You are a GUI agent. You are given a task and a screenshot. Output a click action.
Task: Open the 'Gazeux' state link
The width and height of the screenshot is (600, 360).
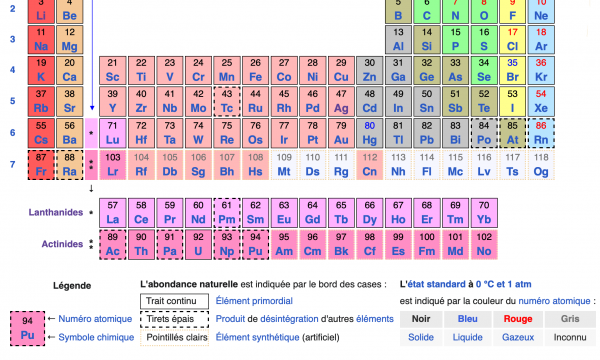tap(518, 337)
